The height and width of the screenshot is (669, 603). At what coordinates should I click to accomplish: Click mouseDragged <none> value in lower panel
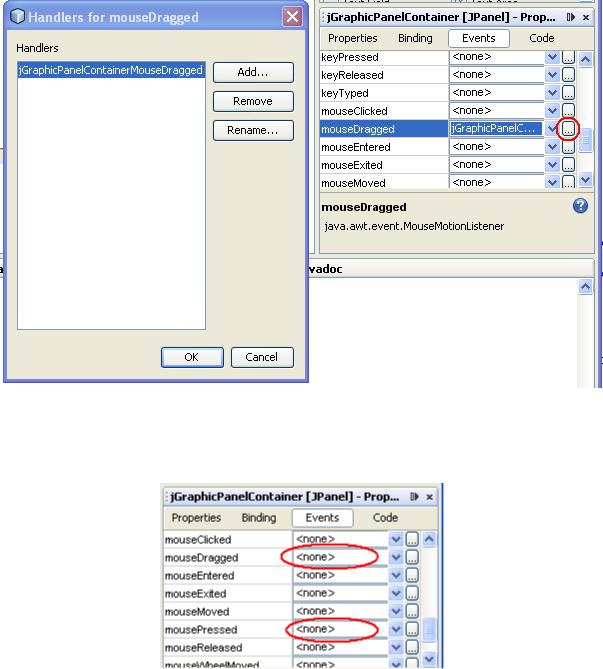pos(341,557)
